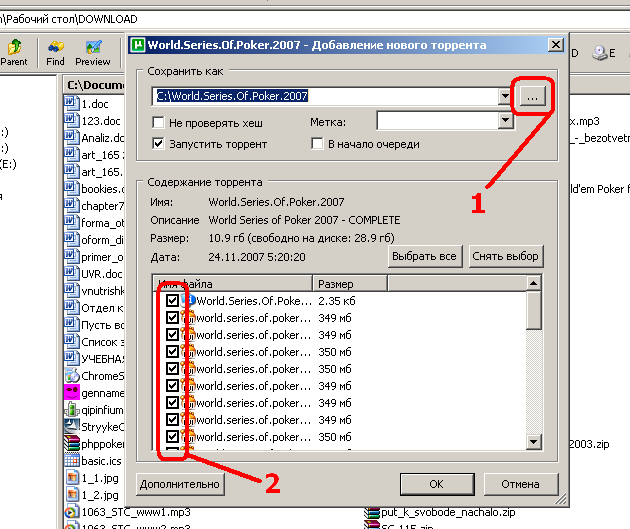
Task: Click the file list scrollbar down arrow
Action: pyautogui.click(x=534, y=443)
